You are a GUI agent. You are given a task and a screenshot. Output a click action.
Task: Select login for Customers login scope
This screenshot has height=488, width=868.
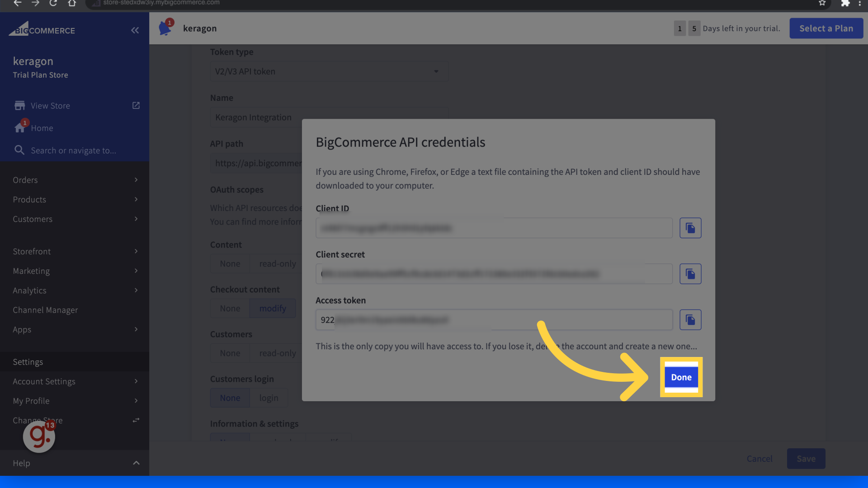click(269, 398)
